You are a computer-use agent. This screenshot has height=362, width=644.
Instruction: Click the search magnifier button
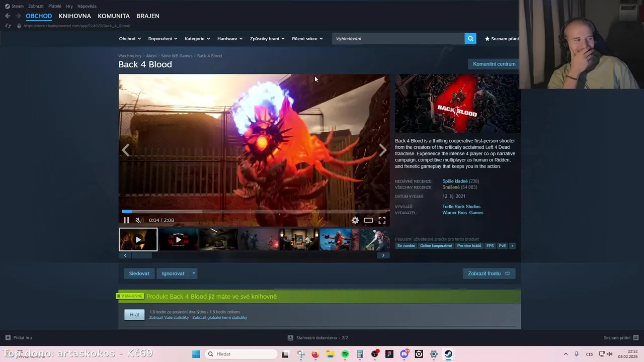coord(470,39)
